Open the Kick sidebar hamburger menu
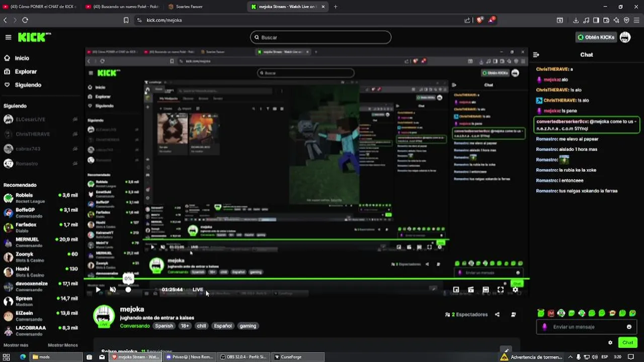This screenshot has height=362, width=644. (x=8, y=37)
